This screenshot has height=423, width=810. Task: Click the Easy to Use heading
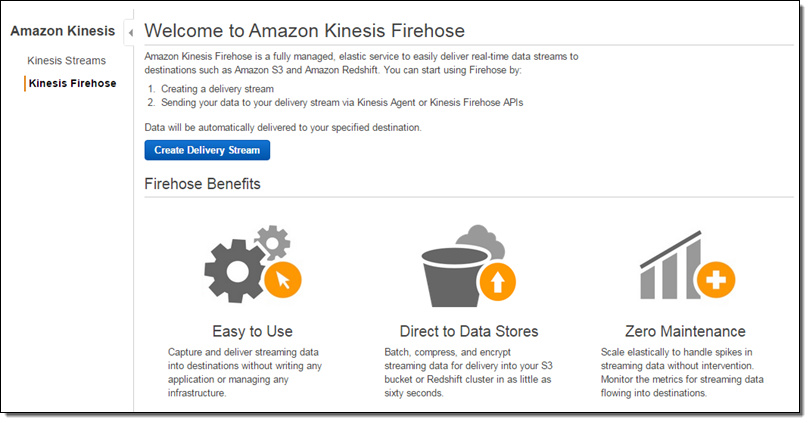click(252, 331)
